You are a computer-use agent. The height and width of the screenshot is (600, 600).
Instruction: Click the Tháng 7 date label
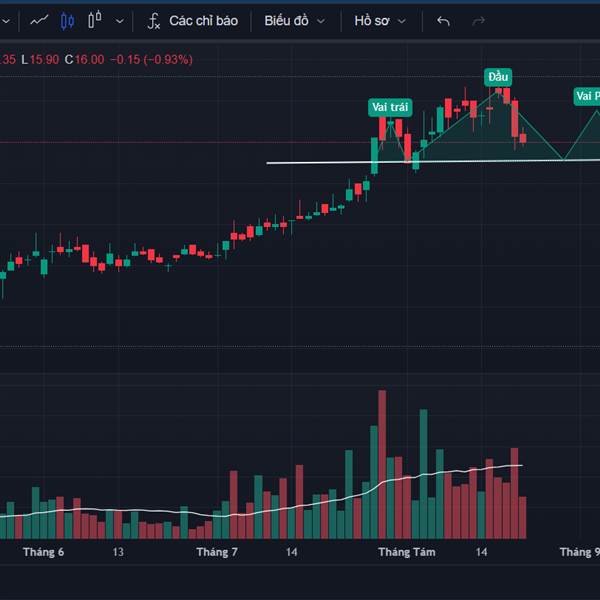pyautogui.click(x=217, y=552)
